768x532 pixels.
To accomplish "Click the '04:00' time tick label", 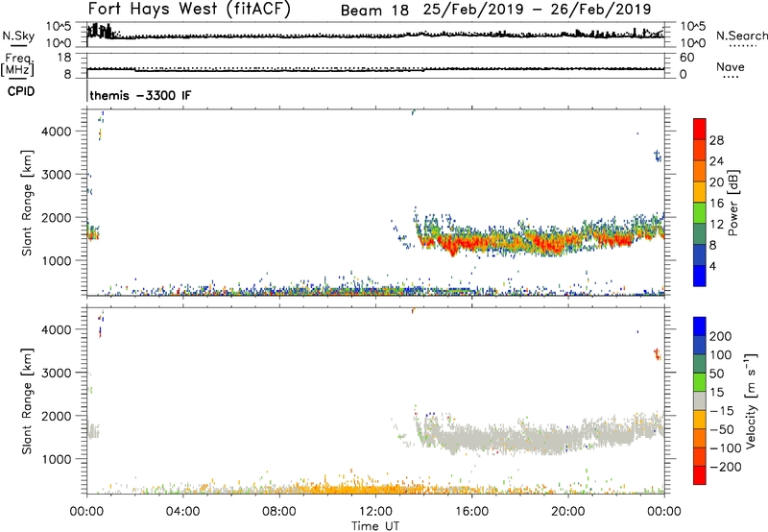I will click(182, 511).
